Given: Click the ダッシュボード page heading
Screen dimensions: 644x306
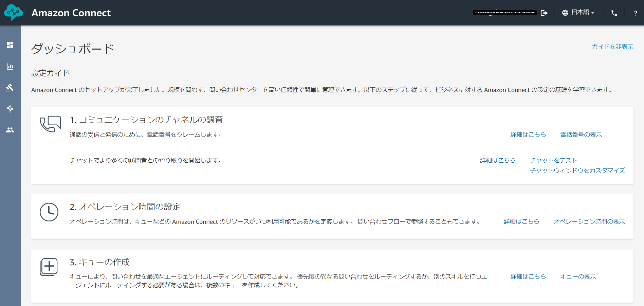Looking at the screenshot, I should tap(73, 49).
